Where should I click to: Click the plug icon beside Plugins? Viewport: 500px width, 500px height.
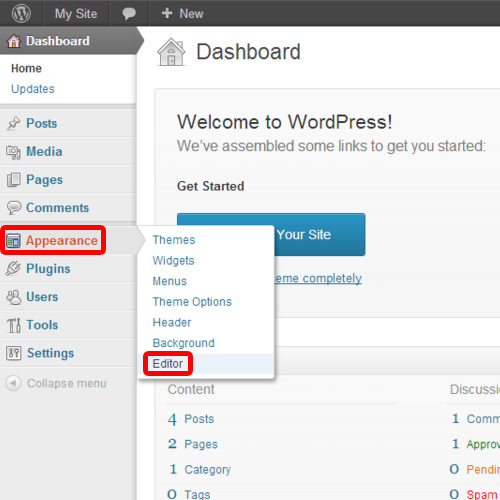(x=13, y=269)
